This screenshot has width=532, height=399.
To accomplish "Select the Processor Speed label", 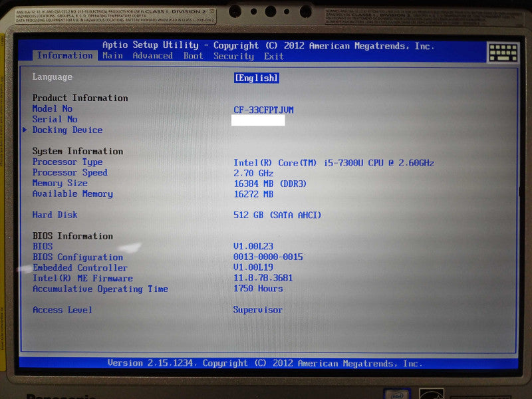I will pyautogui.click(x=70, y=172).
